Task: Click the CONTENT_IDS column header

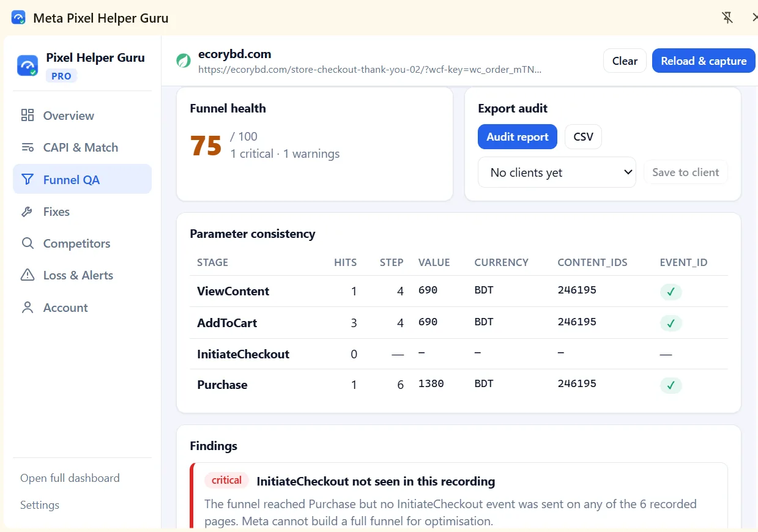Action: tap(592, 262)
